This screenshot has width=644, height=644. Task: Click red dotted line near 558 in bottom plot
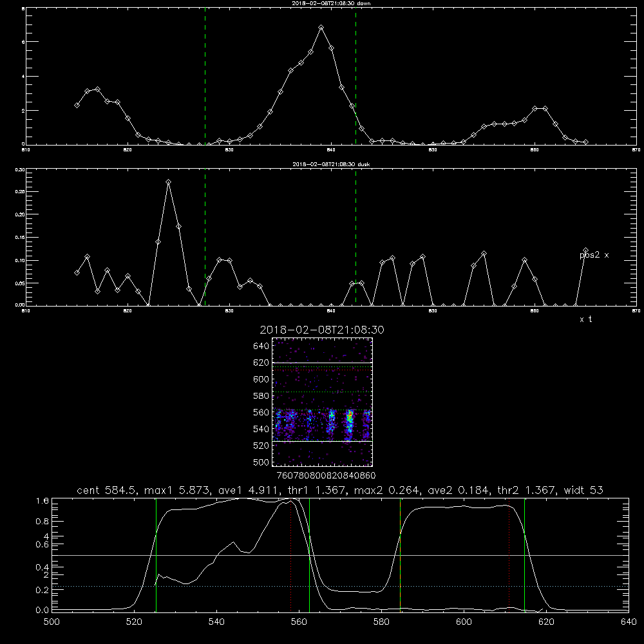(x=291, y=554)
